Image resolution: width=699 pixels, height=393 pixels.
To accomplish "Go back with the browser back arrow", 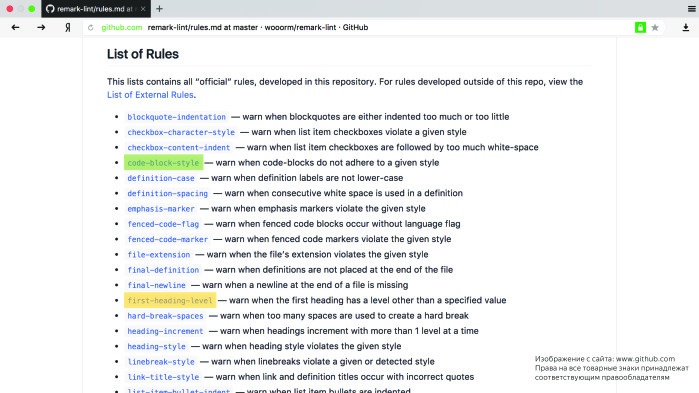I will tap(15, 27).
